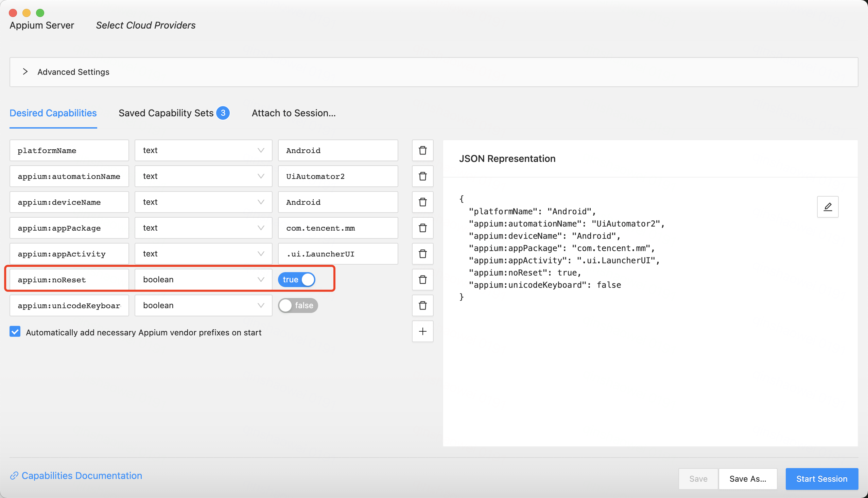Click the Save As... button
The image size is (868, 498).
coord(747,479)
